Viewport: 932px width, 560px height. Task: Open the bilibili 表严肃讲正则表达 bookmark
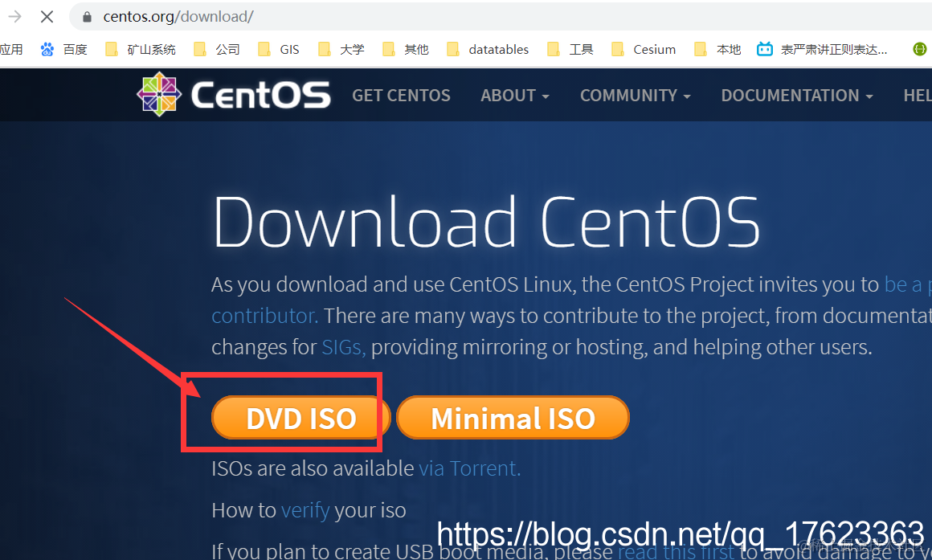click(822, 49)
